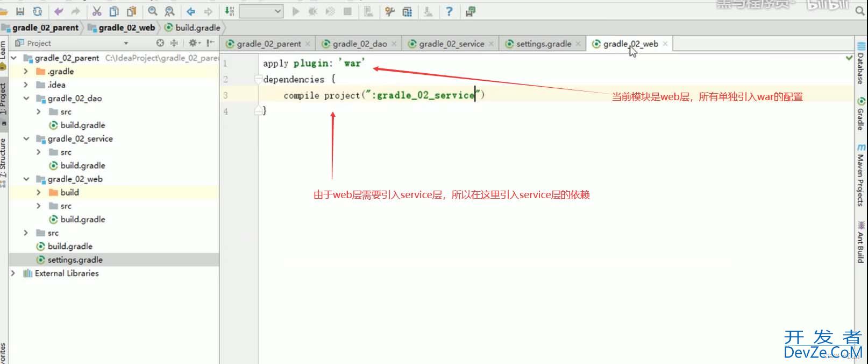Image resolution: width=868 pixels, height=364 pixels.
Task: Open Settings via the wrench icon
Action: point(390,11)
